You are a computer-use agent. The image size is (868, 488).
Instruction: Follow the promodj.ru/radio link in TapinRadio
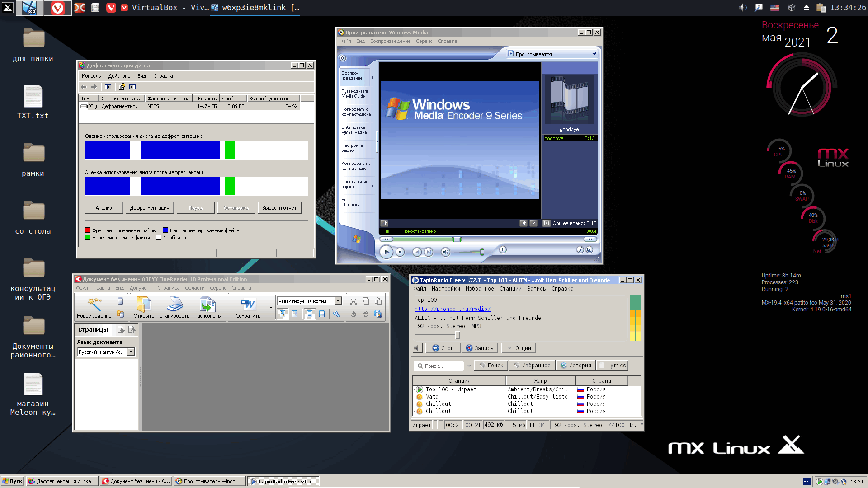pos(452,309)
